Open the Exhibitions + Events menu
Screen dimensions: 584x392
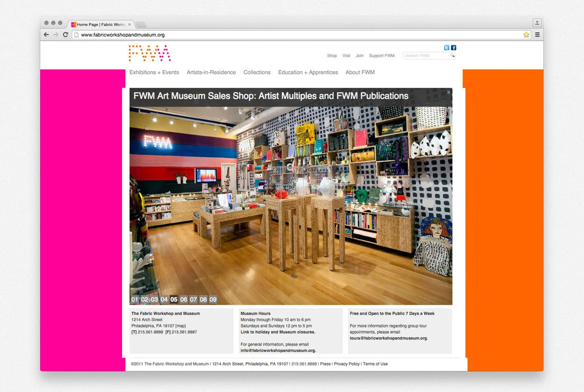(154, 72)
